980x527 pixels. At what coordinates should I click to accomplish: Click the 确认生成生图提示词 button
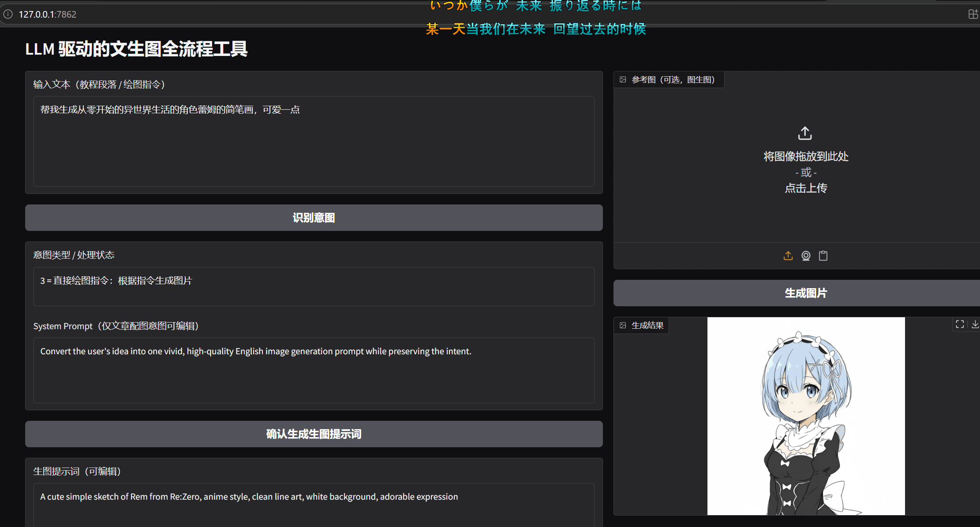coord(314,434)
